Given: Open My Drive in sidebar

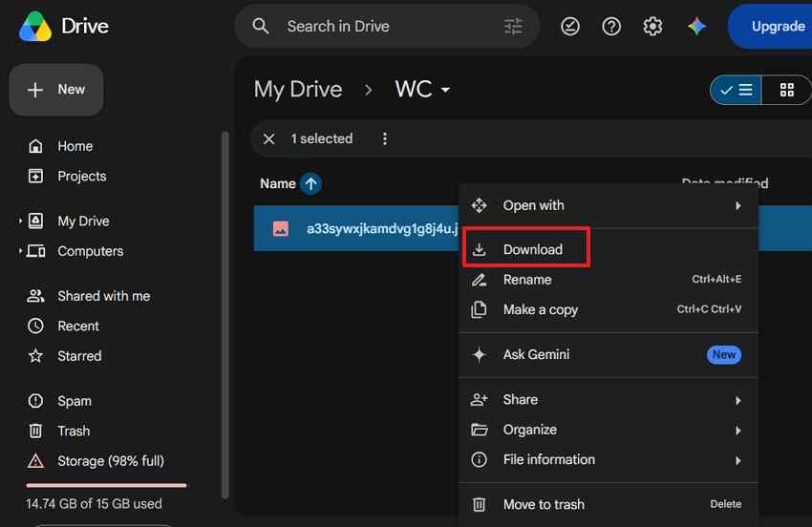Looking at the screenshot, I should coord(83,221).
